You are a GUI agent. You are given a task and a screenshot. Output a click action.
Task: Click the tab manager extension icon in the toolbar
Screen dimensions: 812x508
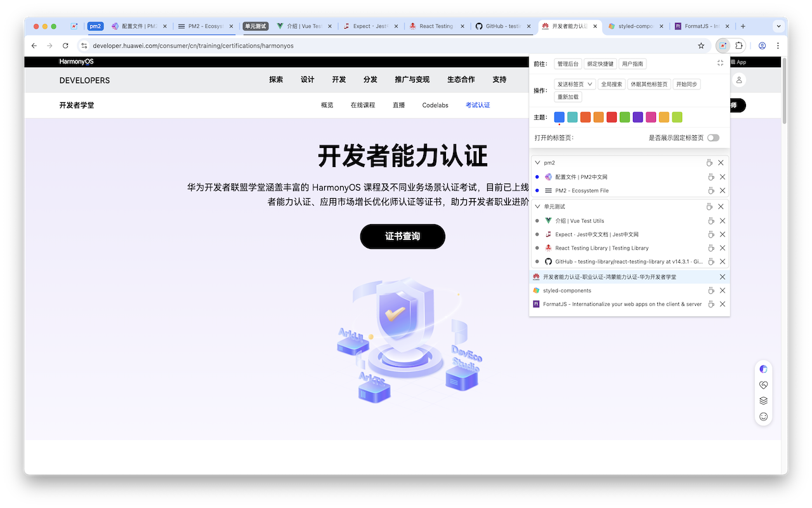(723, 46)
